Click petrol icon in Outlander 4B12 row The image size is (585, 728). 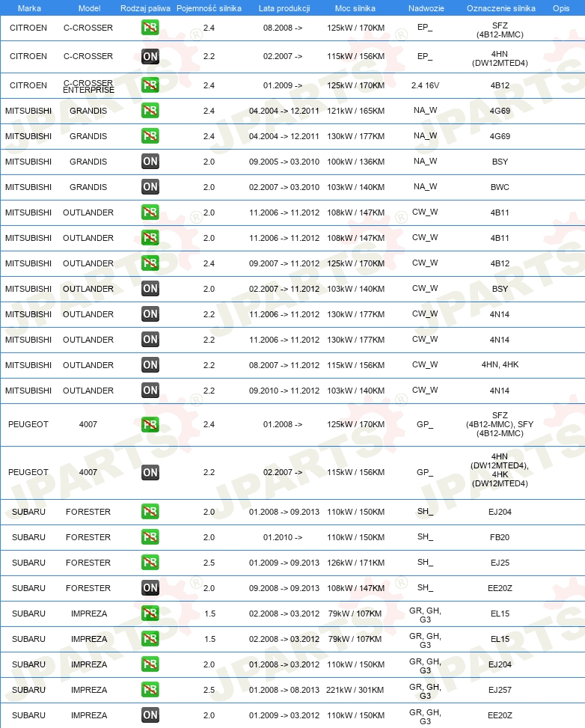150,263
